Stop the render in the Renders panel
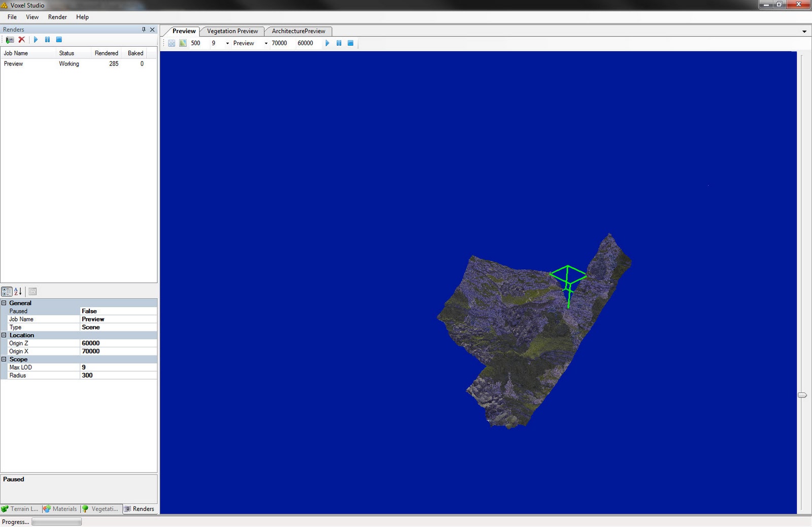Viewport: 812px width, 527px height. (59, 40)
